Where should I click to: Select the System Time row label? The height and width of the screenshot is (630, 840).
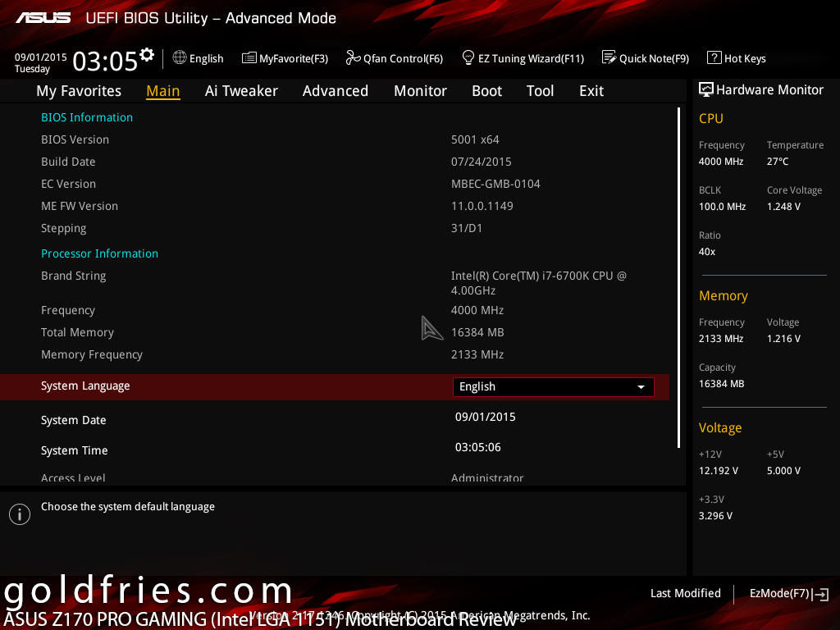pyautogui.click(x=75, y=450)
